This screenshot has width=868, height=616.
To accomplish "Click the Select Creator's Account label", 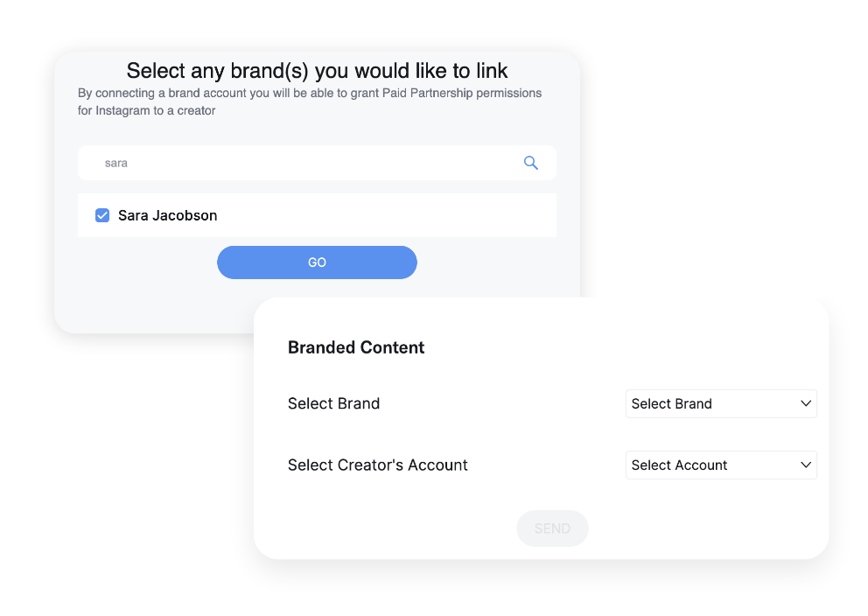I will [x=377, y=465].
